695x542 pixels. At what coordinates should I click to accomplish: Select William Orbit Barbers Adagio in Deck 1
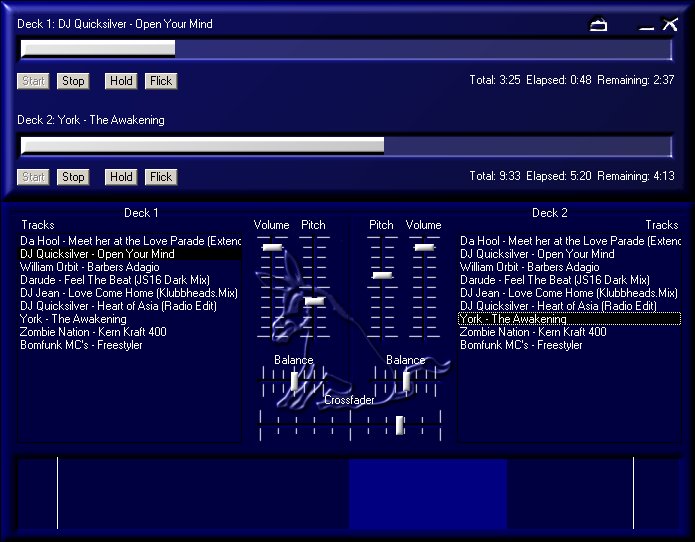coord(130,267)
